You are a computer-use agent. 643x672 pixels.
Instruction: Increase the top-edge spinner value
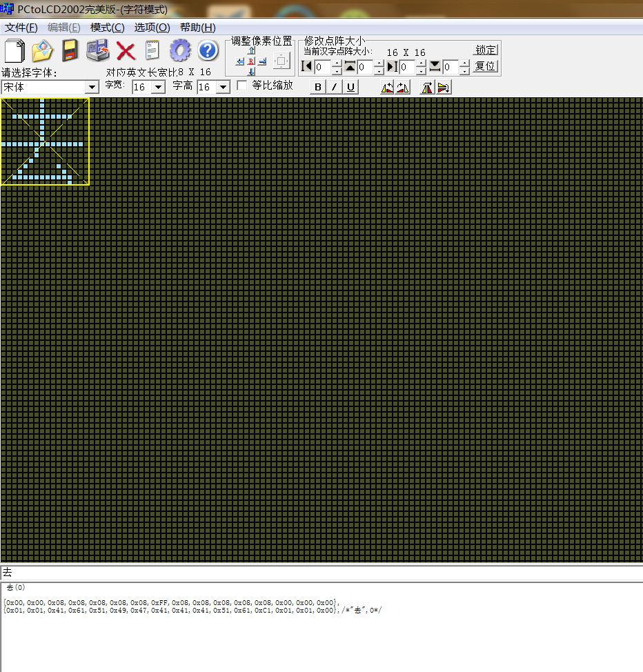tap(379, 63)
